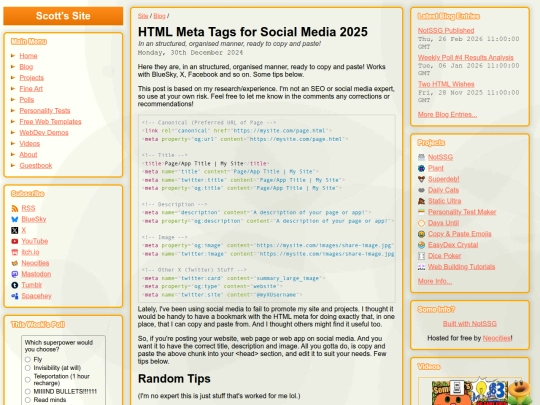
Task: Open About from the main menu
Action: coord(28,155)
